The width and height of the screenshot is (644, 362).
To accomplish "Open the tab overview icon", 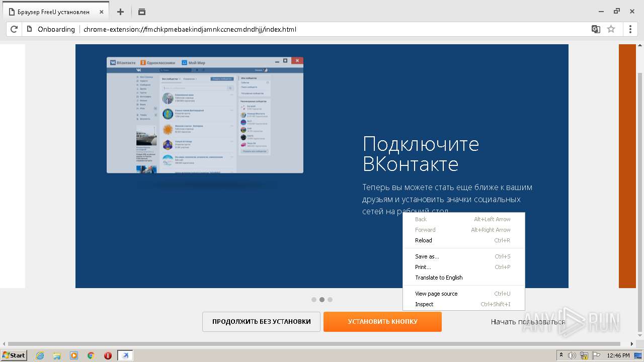I will 142,12.
